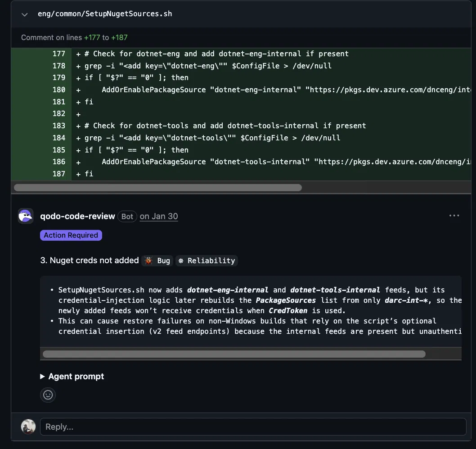Click the 'Comment on lines +177 to +187' text

coord(74,37)
